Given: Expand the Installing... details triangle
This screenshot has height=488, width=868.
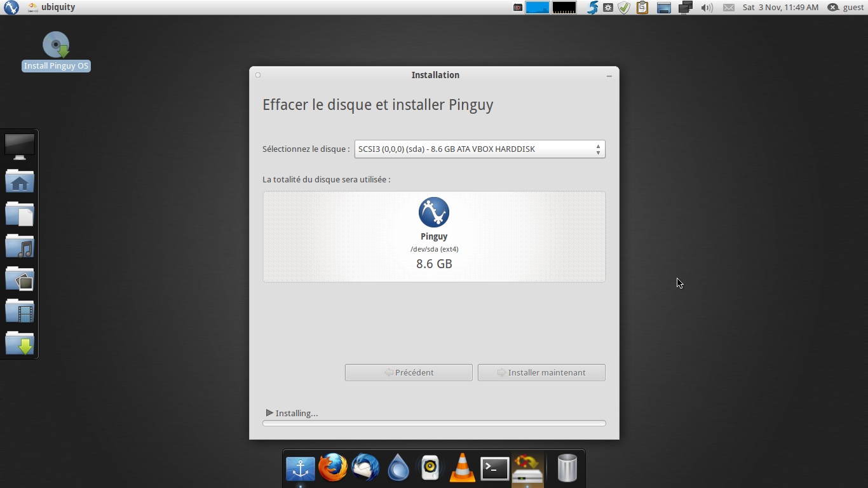Looking at the screenshot, I should click(x=269, y=412).
